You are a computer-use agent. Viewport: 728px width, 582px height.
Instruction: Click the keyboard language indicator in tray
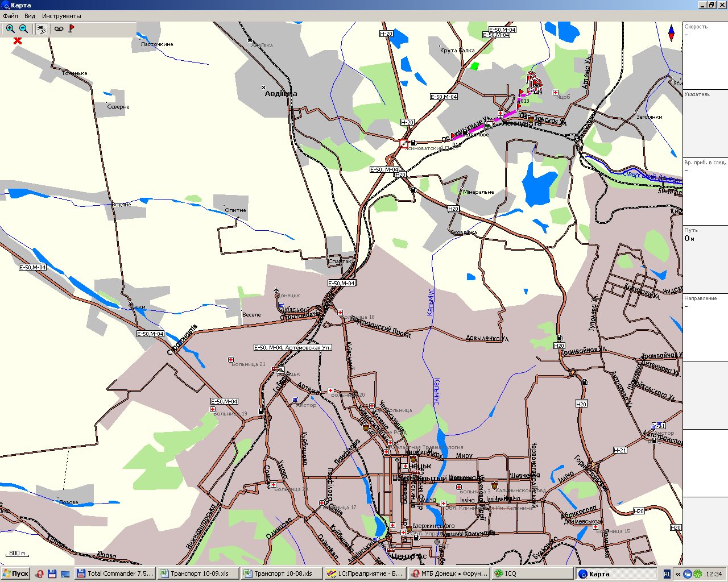667,573
